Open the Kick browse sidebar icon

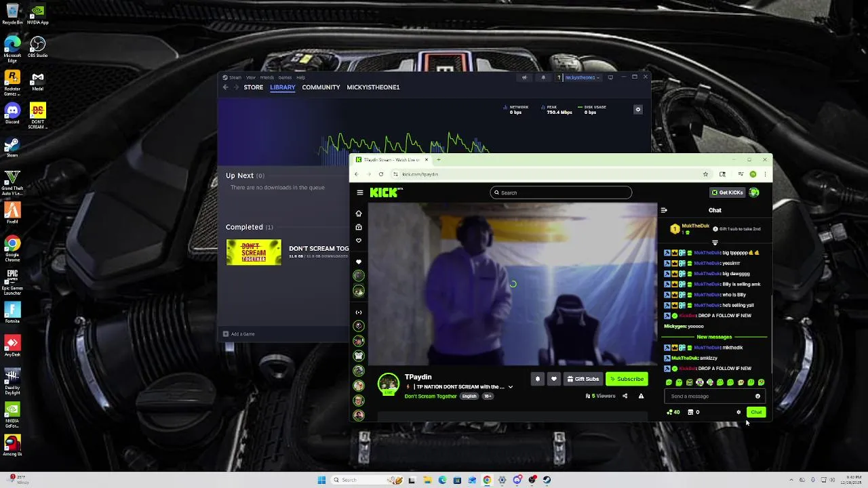(x=359, y=227)
